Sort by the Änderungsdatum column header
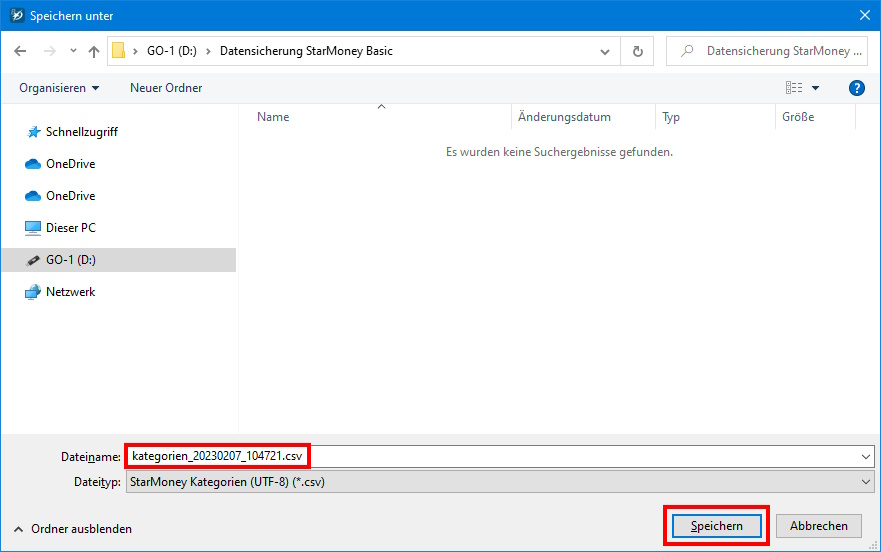Screen dimensions: 881x552 click(565, 117)
